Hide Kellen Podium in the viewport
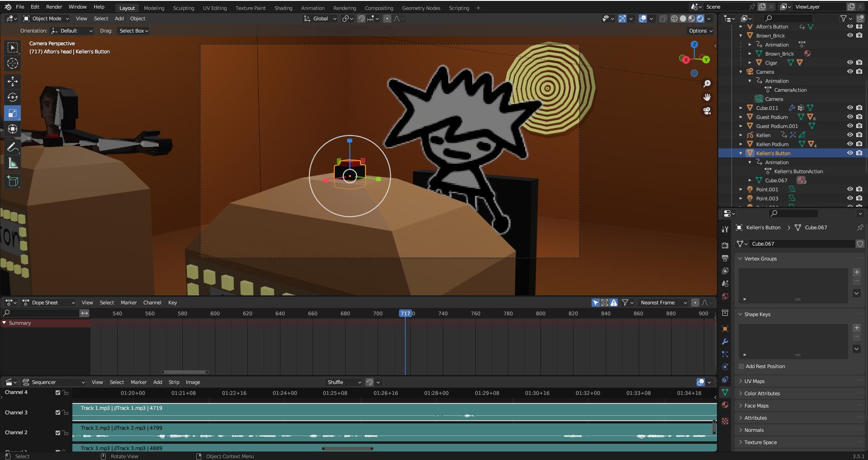 [850, 144]
